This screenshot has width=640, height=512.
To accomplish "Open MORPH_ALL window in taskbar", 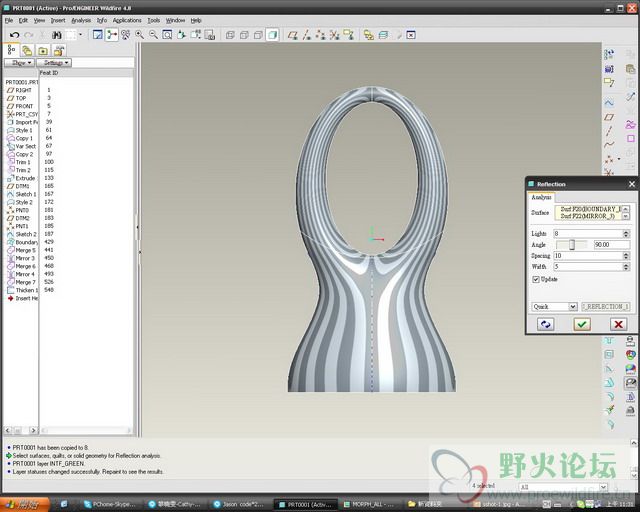I will [x=371, y=505].
